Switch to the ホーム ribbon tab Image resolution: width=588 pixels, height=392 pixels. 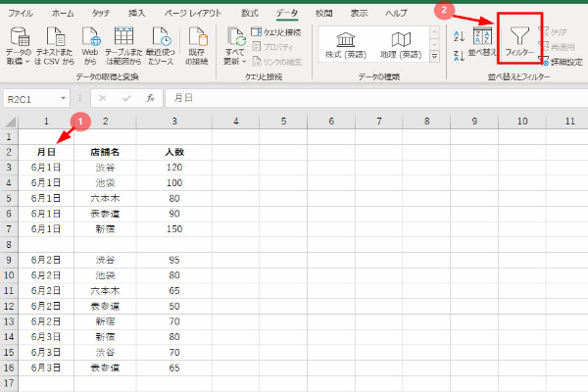coord(62,13)
